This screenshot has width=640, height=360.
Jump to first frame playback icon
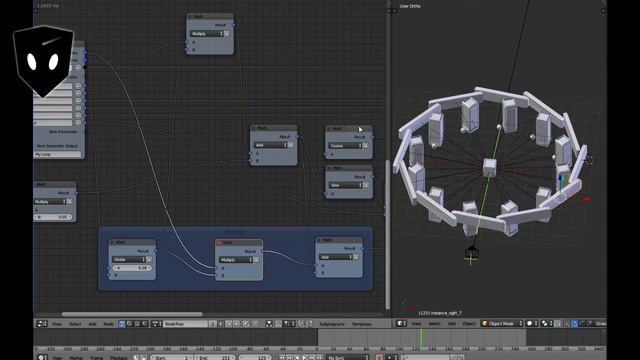(x=282, y=357)
